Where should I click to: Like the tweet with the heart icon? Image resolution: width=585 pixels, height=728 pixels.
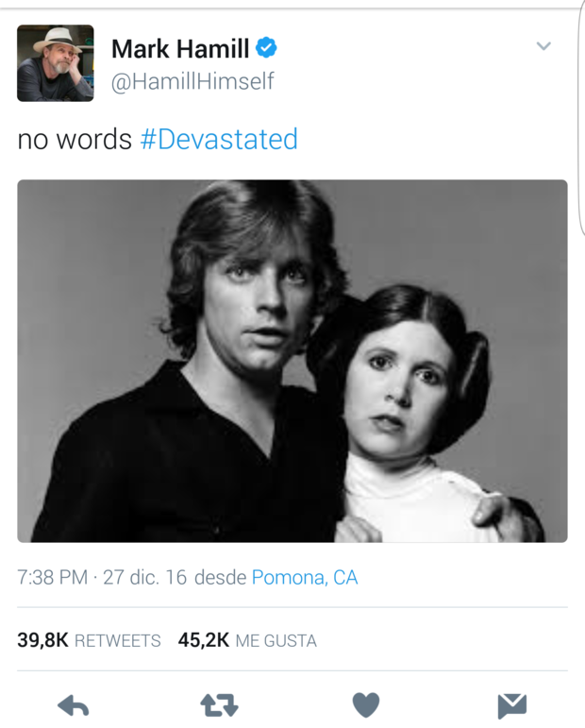click(365, 704)
